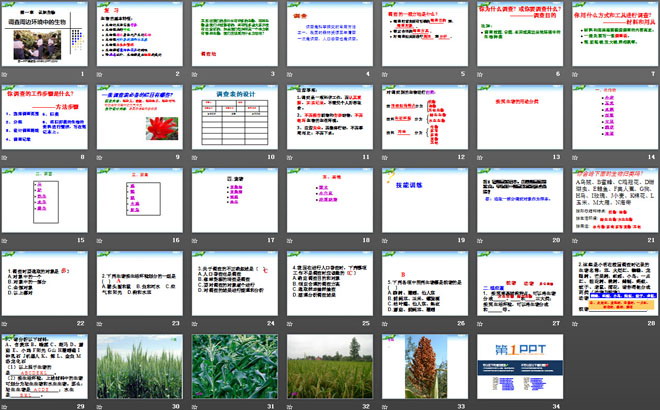Select slide 1 title slide with group photo
This screenshot has width=660, height=410.
[x=45, y=37]
